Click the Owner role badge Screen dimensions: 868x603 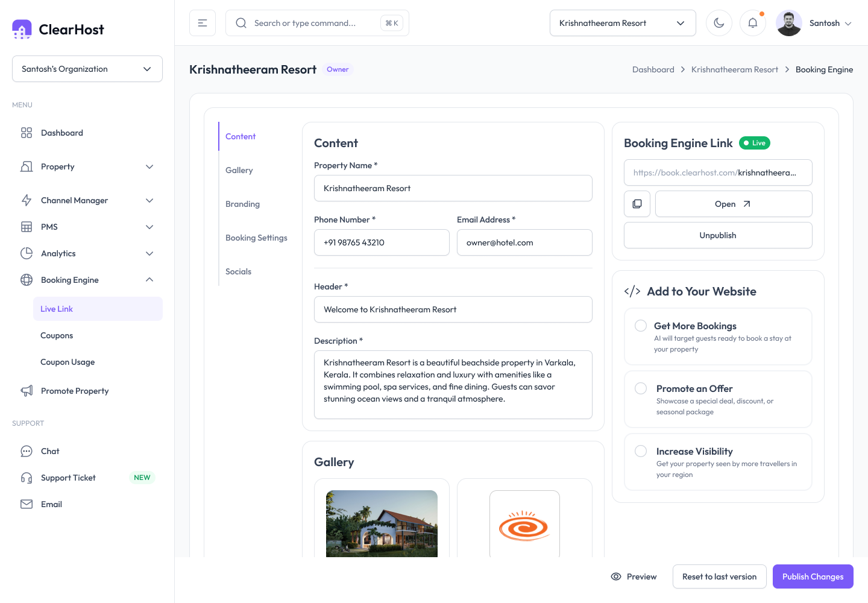(x=338, y=69)
